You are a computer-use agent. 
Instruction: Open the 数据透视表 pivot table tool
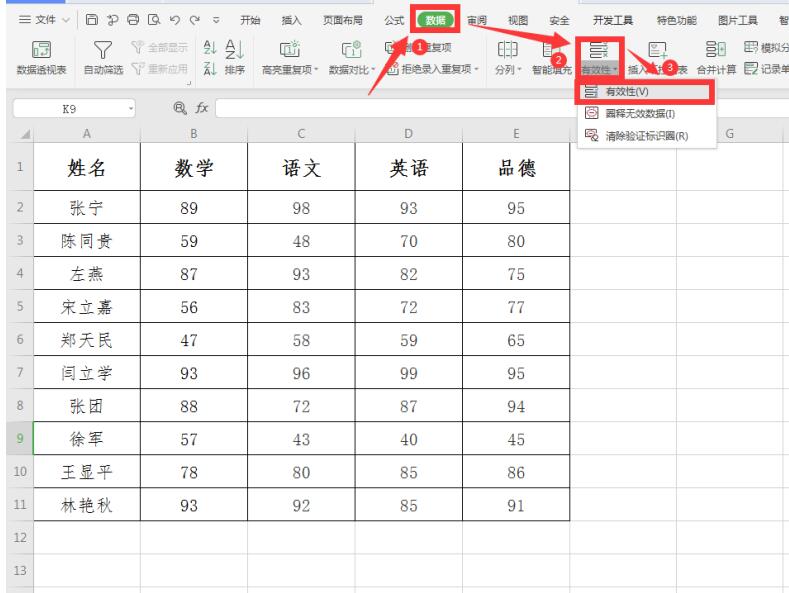click(41, 57)
